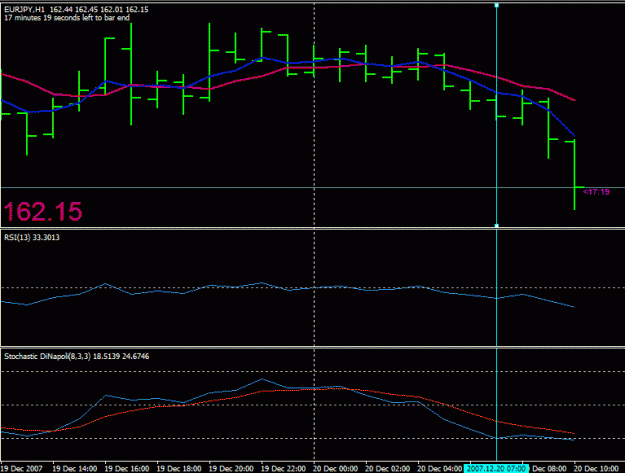Screen dimensions: 625x473
Task: Click the end of the RSI line
Action: click(574, 307)
